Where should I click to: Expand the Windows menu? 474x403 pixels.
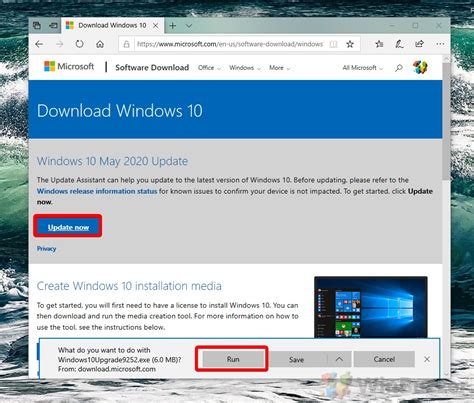click(245, 68)
